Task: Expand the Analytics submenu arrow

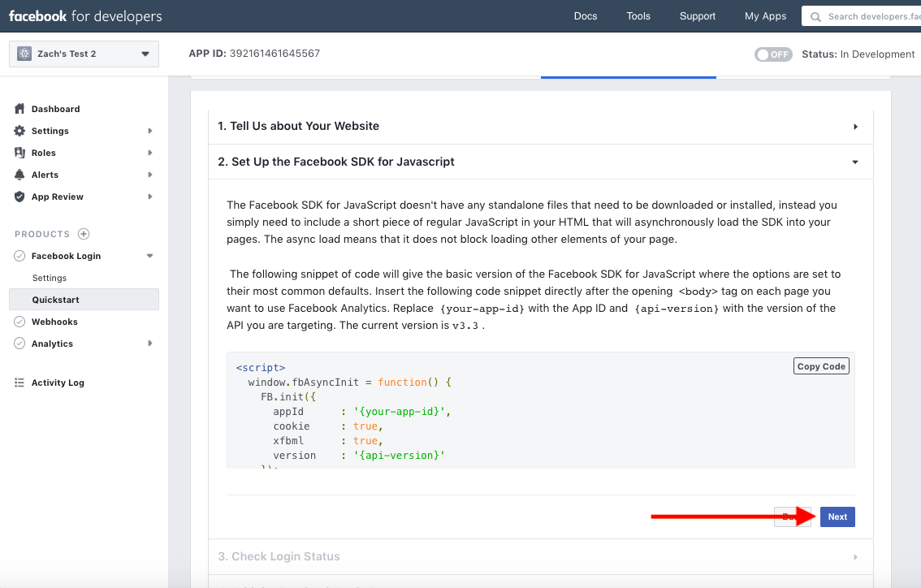Action: 149,343
